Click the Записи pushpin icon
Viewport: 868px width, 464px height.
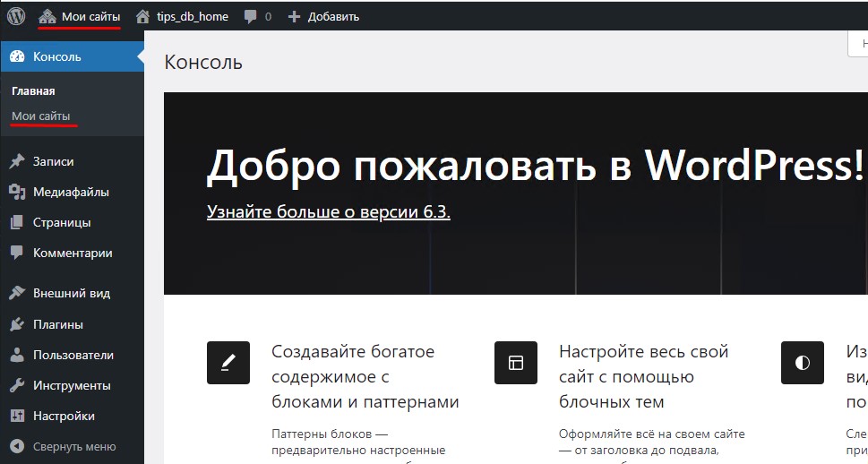16,162
